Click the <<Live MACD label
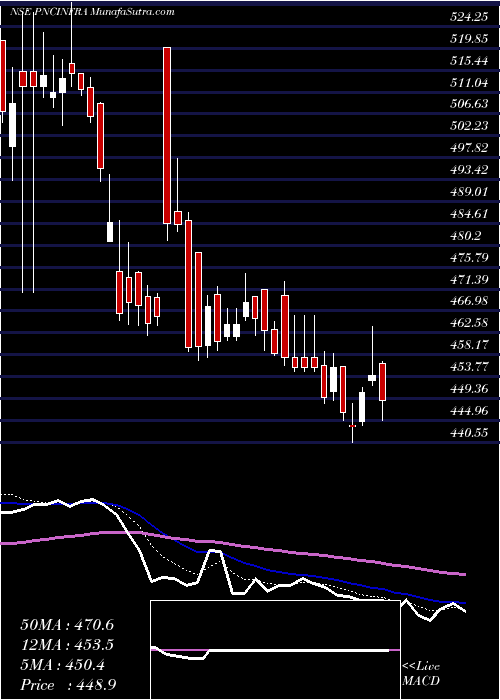 421,674
